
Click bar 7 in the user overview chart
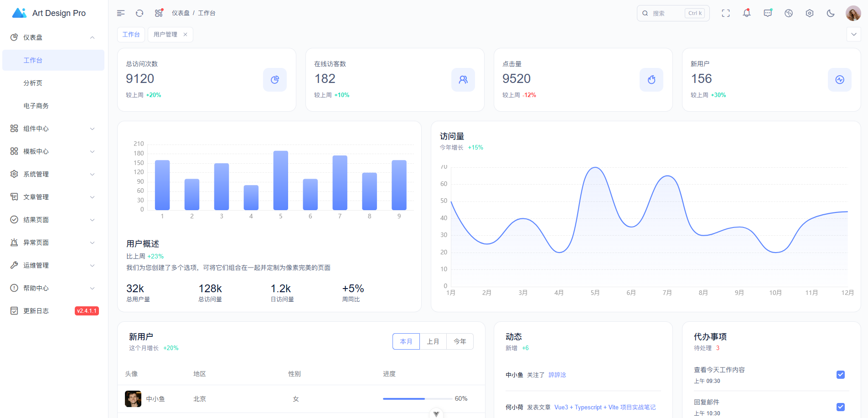pyautogui.click(x=340, y=183)
